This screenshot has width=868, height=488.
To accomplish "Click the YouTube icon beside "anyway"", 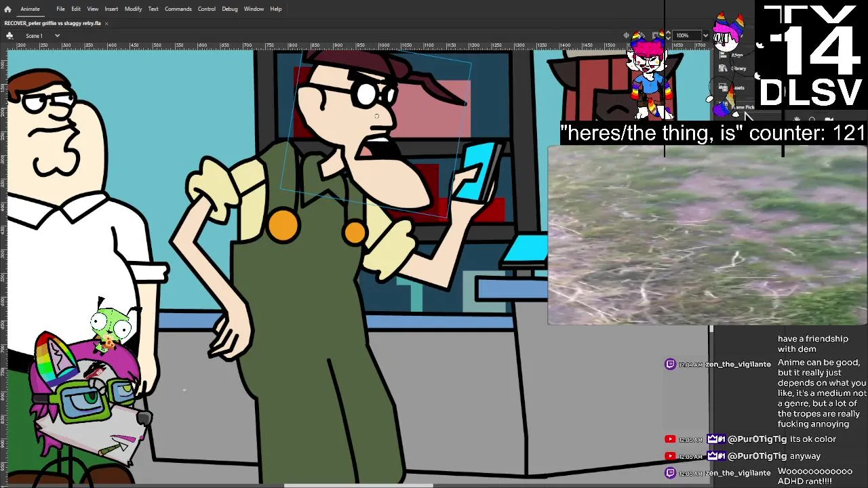I will (671, 456).
